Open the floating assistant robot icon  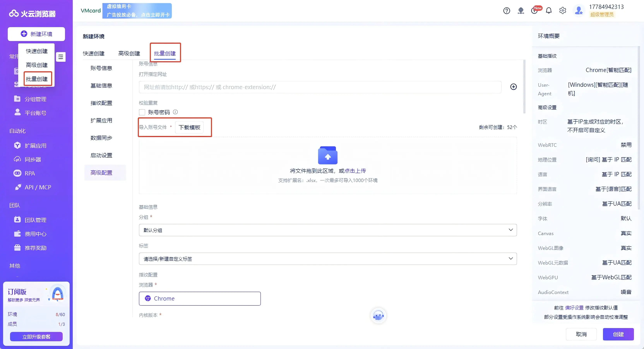[x=378, y=315]
